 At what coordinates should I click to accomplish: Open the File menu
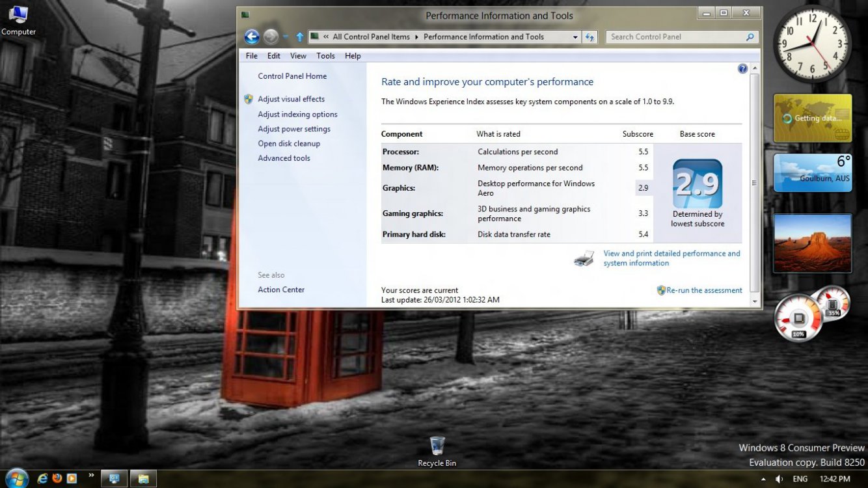(x=252, y=56)
